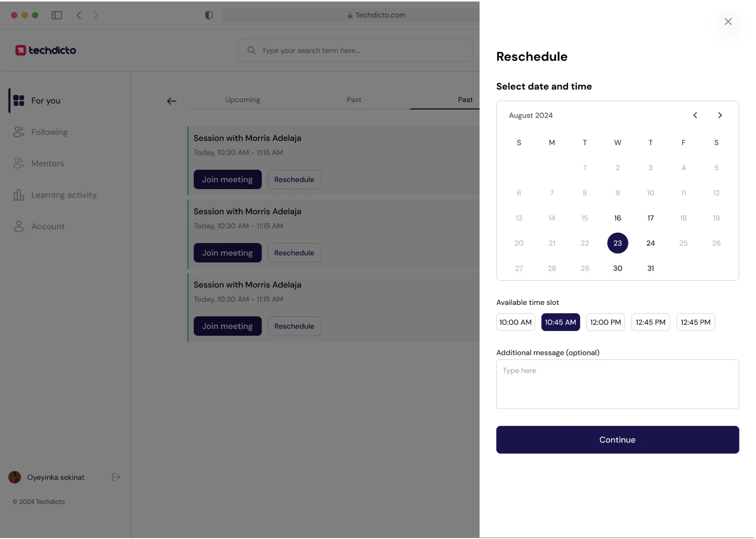Select the 12:00 PM time slot

605,322
